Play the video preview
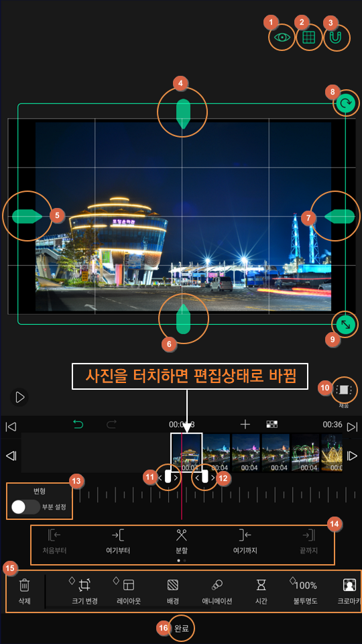The height and width of the screenshot is (644, 362). click(19, 398)
